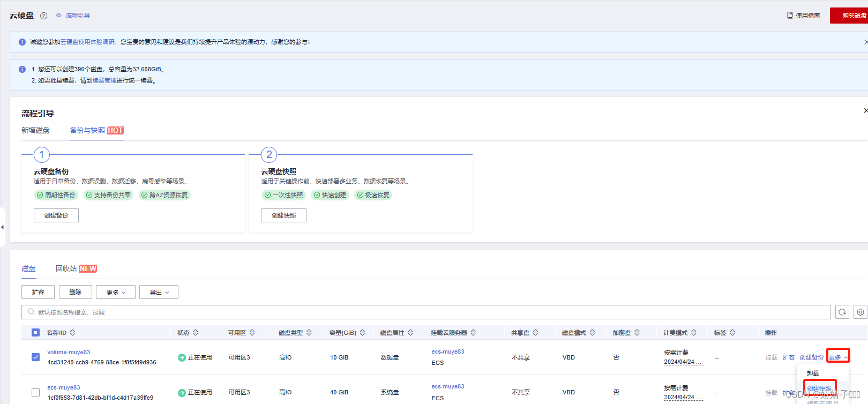Screen dimensions: 868x404
Task: Click the 购买磁盘 red button
Action: 850,16
